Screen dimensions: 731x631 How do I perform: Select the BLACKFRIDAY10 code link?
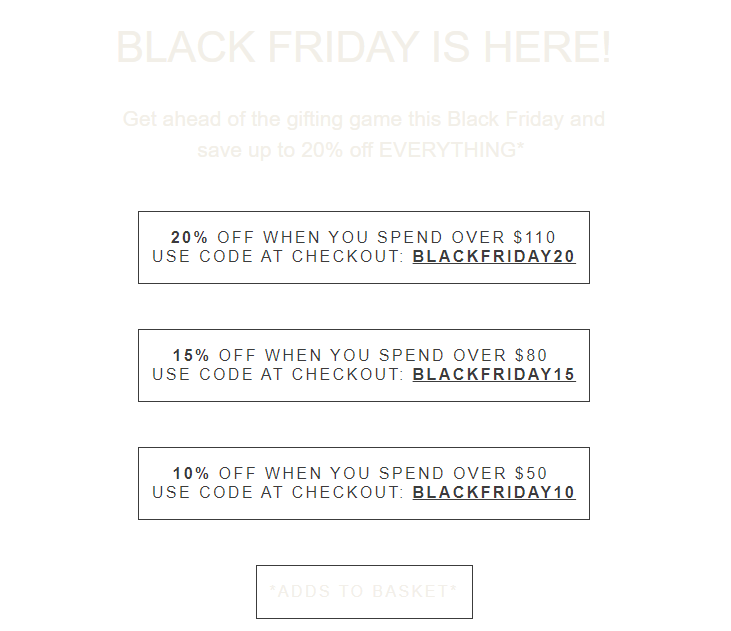(x=494, y=492)
